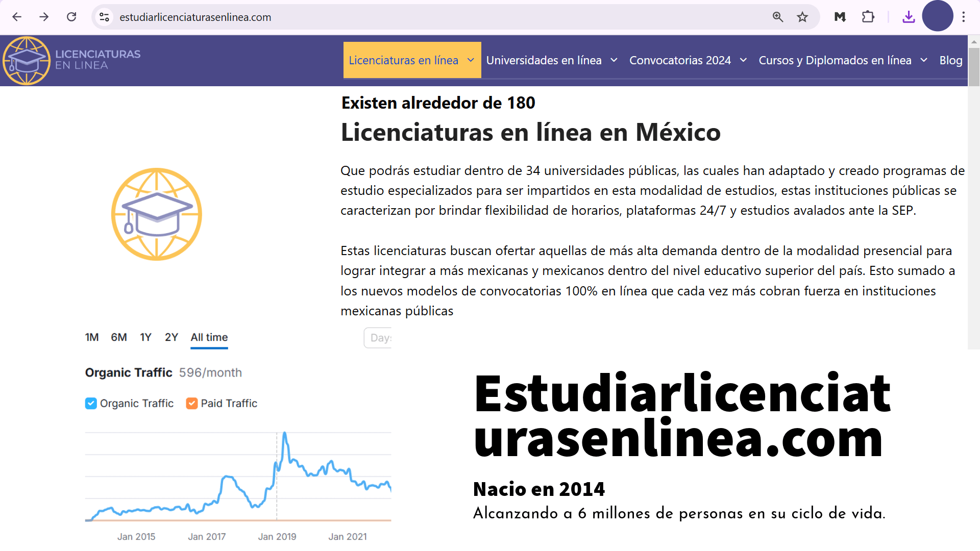Click the Jan 2017 axis label
The width and height of the screenshot is (980, 551).
point(207,537)
